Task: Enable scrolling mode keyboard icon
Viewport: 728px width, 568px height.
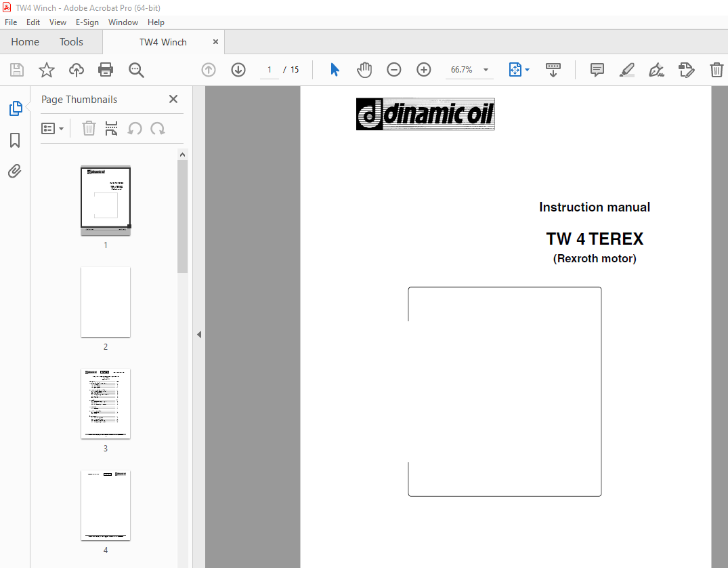Action: (x=553, y=70)
